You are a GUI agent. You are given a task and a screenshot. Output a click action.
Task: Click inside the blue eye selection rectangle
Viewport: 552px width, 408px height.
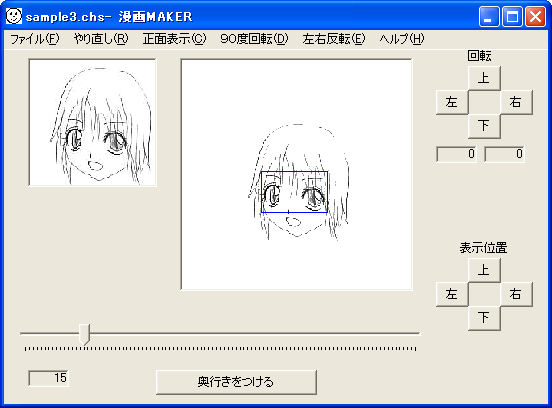tap(294, 192)
